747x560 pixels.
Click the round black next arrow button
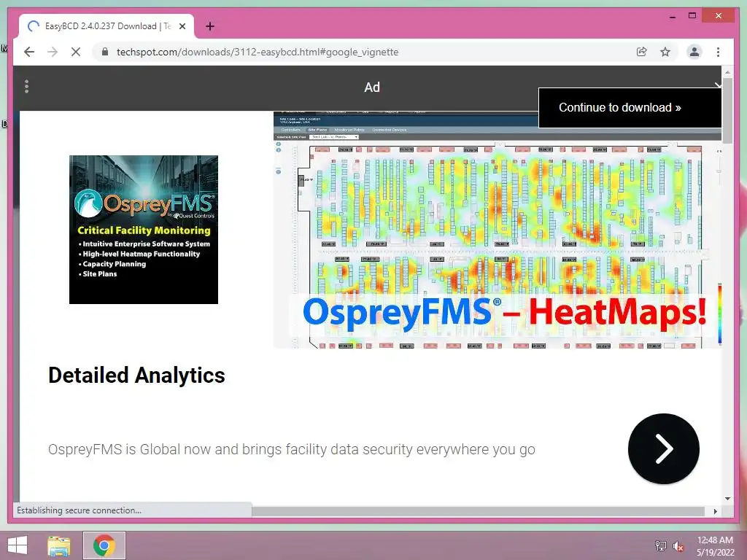pos(664,448)
